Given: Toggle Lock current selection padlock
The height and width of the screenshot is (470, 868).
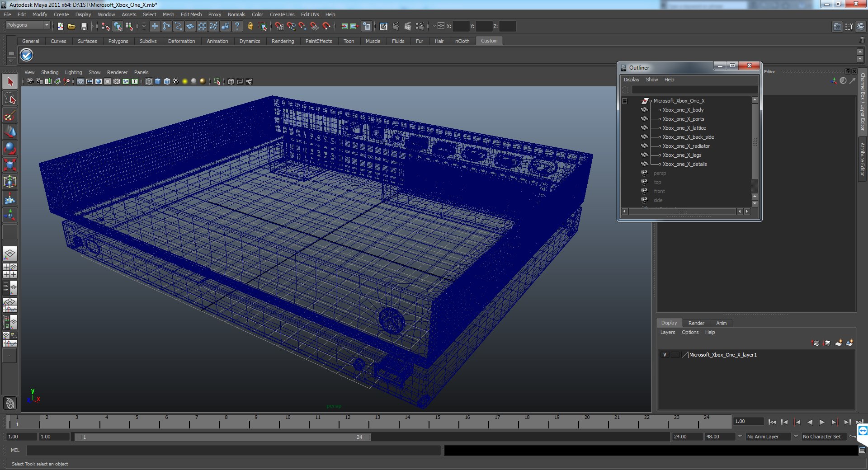Looking at the screenshot, I should click(250, 26).
